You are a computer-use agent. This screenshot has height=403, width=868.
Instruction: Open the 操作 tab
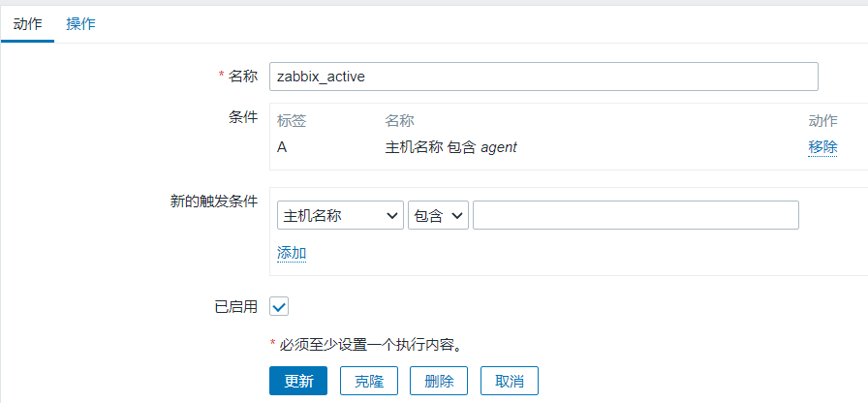pyautogui.click(x=80, y=23)
